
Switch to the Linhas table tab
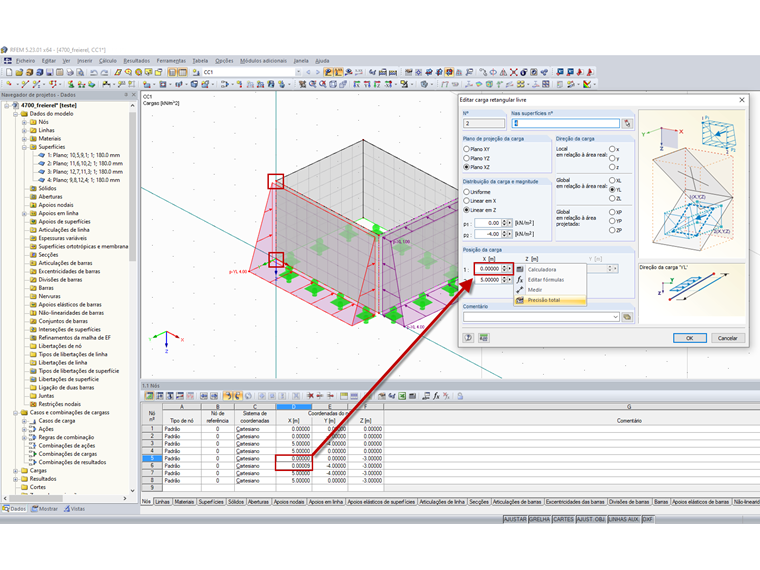(162, 502)
